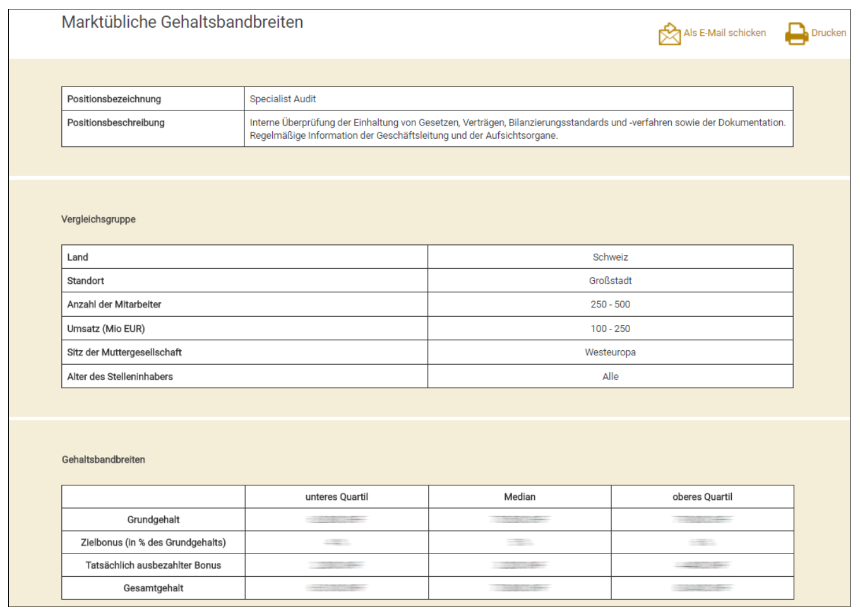This screenshot has width=860, height=616.
Task: Click the 'Schweiz' value cell
Action: [x=610, y=257]
